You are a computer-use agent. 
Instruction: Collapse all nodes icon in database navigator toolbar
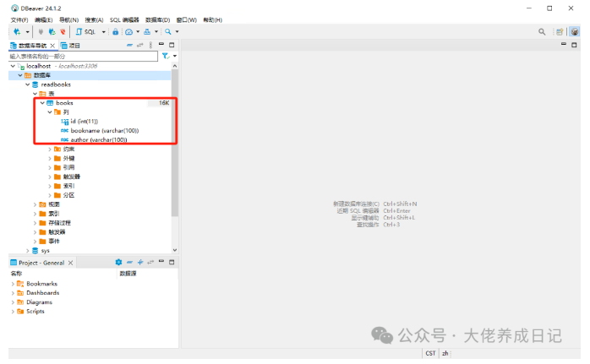(129, 45)
